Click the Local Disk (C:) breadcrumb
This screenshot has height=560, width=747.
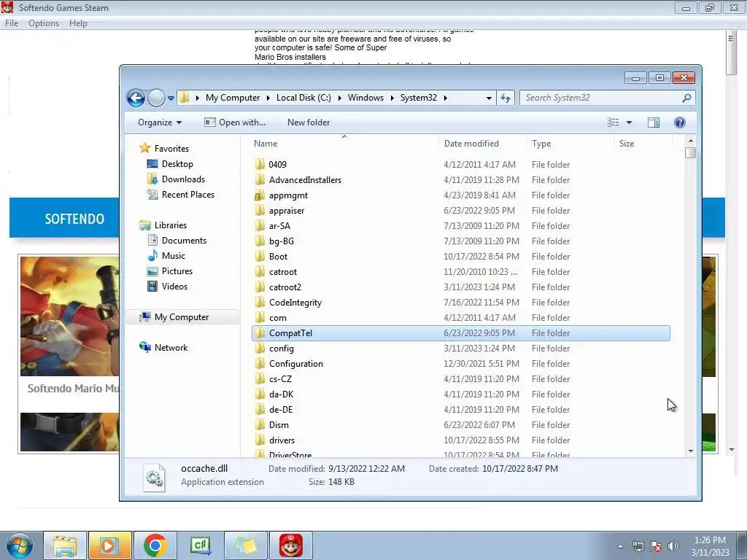coord(303,98)
